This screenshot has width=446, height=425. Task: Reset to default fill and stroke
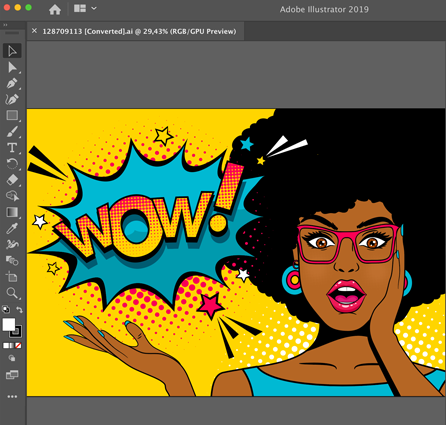(x=6, y=310)
